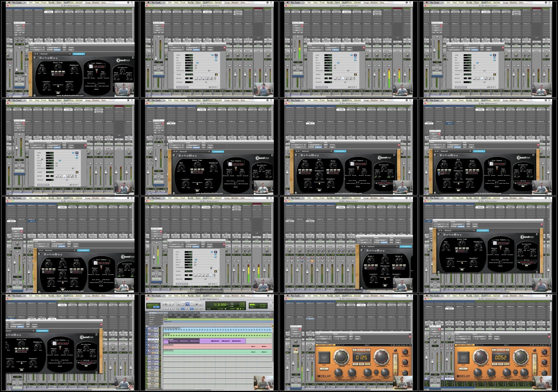This screenshot has width=558, height=392.
Task: Click the Zoom Toggle icon in Edit window frame
Action: (178, 309)
